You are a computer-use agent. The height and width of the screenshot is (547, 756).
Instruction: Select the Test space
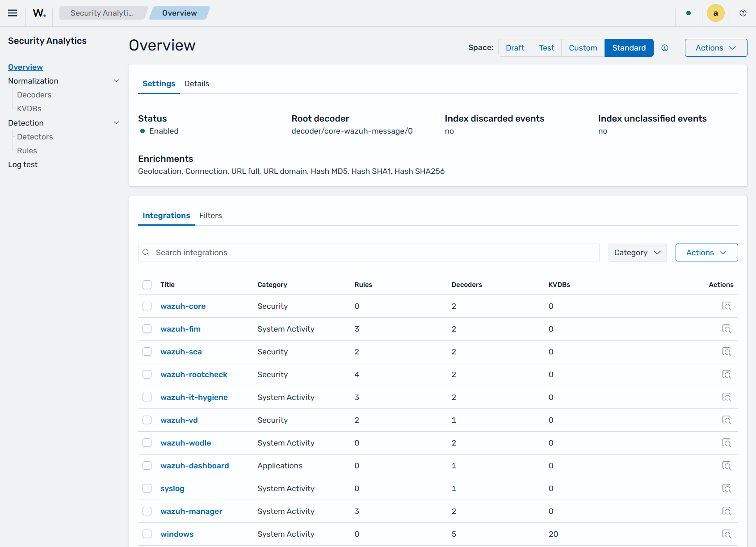point(546,48)
